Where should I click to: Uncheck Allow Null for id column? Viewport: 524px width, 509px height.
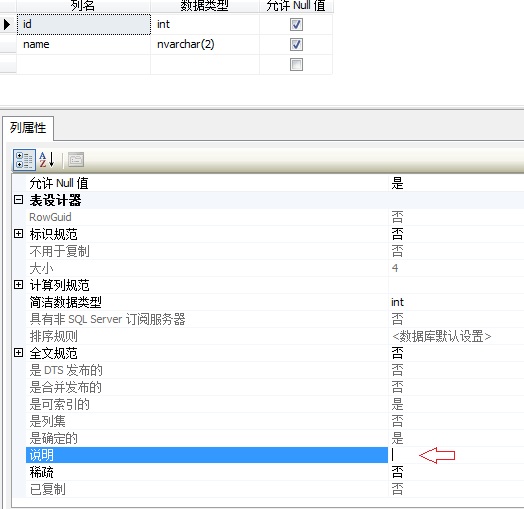296,24
